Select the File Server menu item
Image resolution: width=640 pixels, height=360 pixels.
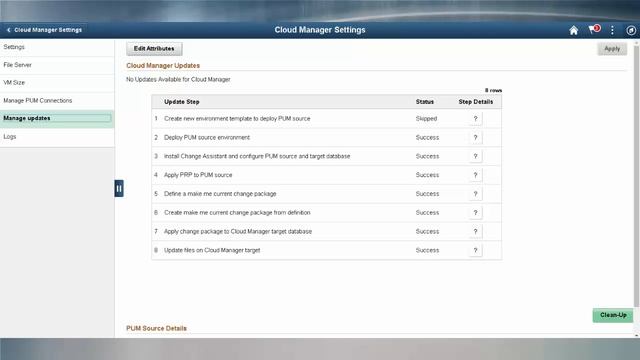[x=57, y=65]
